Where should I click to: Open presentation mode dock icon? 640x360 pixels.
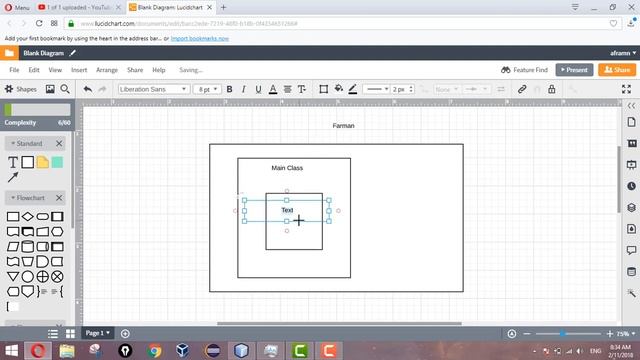631,164
